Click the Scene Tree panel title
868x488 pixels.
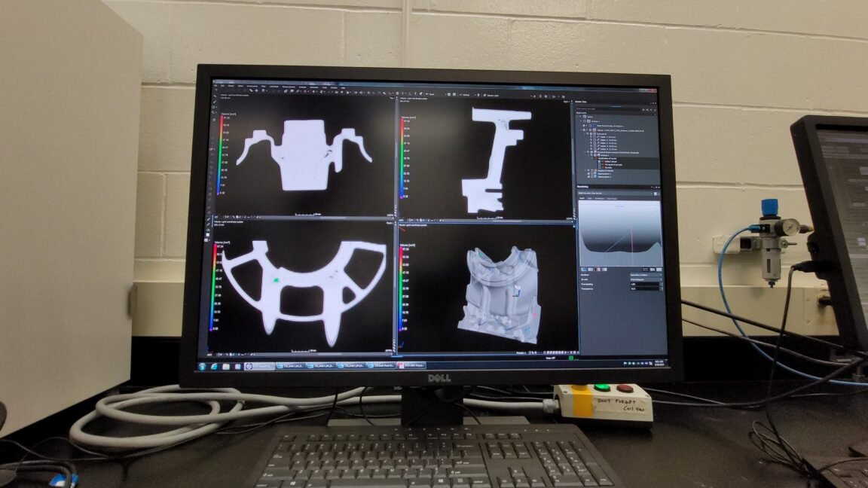[582, 101]
